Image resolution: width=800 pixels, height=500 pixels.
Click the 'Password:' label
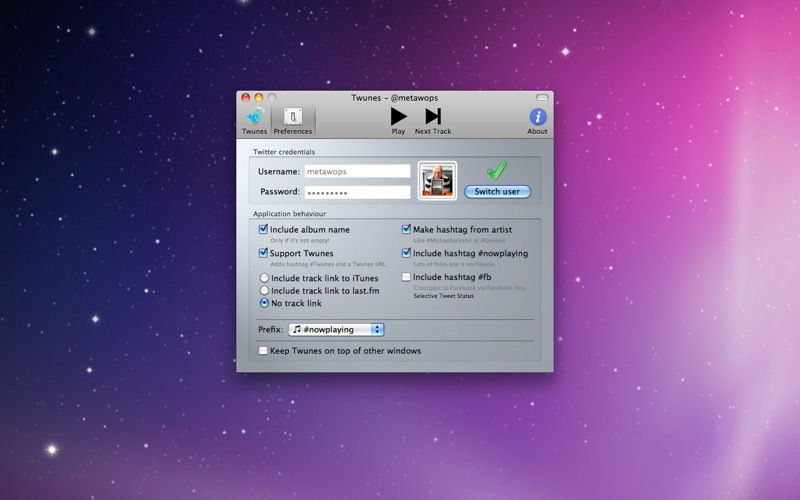pyautogui.click(x=280, y=192)
